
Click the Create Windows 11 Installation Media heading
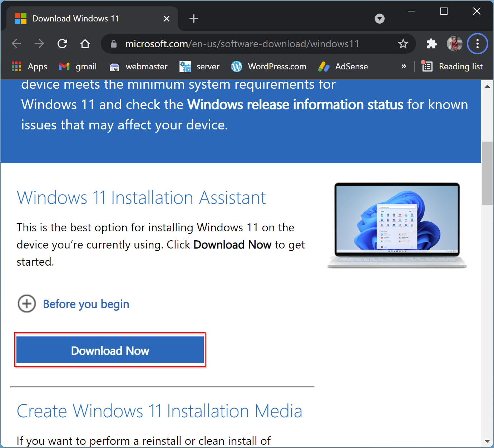pyautogui.click(x=159, y=411)
